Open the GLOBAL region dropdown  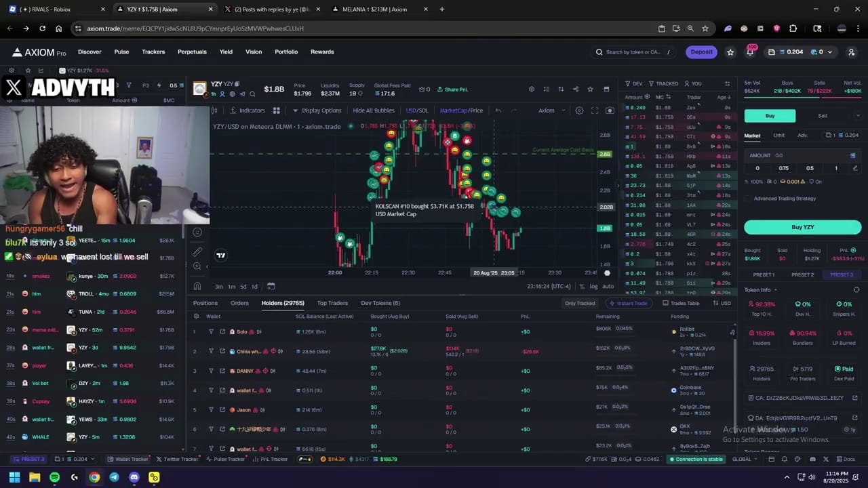pos(745,459)
